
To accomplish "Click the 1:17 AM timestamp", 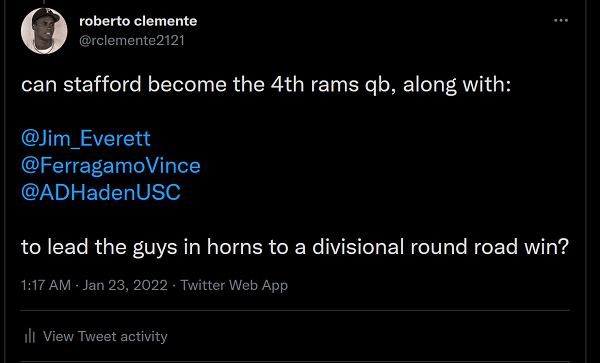I will pyautogui.click(x=46, y=285).
